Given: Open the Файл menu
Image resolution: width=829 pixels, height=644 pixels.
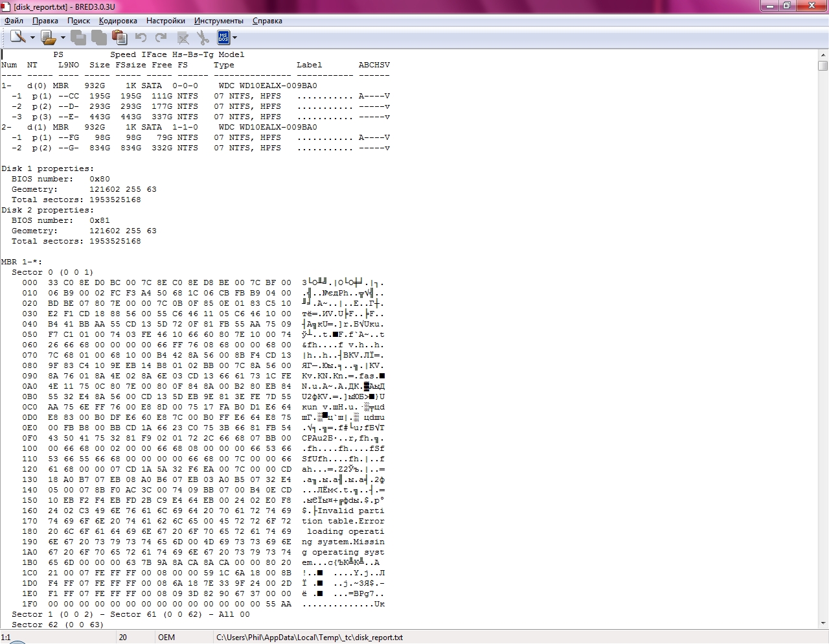Looking at the screenshot, I should (x=14, y=21).
